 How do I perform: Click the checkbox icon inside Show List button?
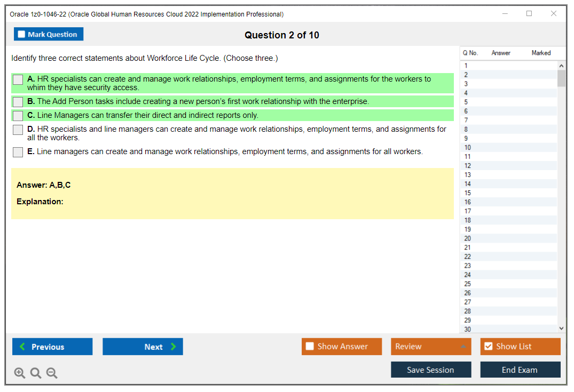488,346
